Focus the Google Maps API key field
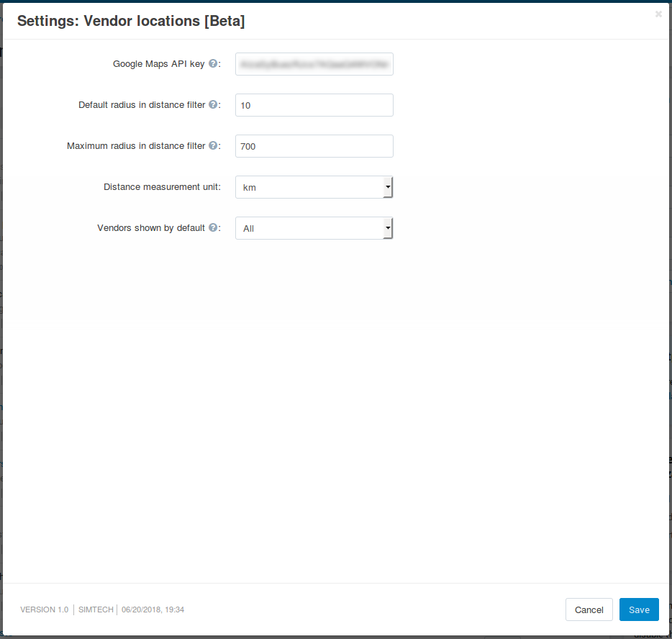Viewport: 672px width, 639px height. (x=314, y=64)
